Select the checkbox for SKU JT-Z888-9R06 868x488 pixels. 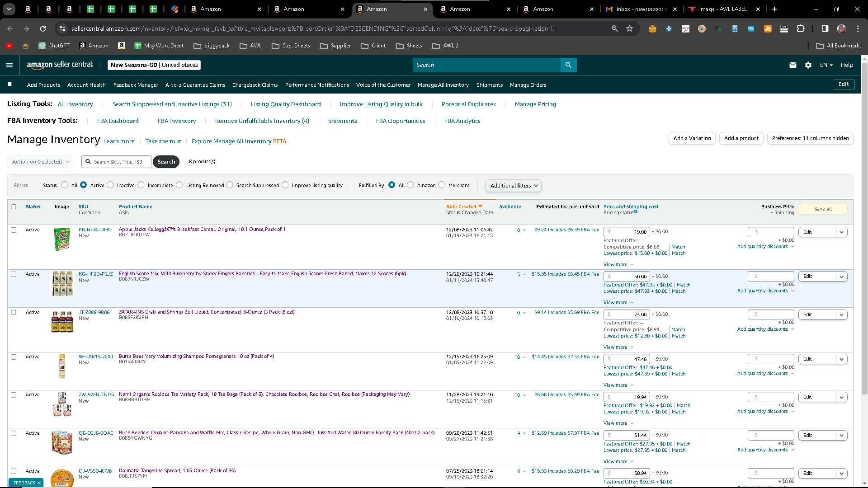coord(14,313)
